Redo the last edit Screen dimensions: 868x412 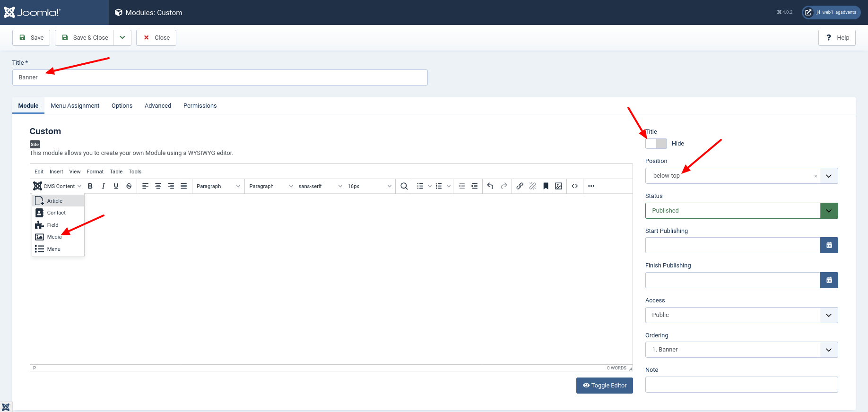[504, 186]
